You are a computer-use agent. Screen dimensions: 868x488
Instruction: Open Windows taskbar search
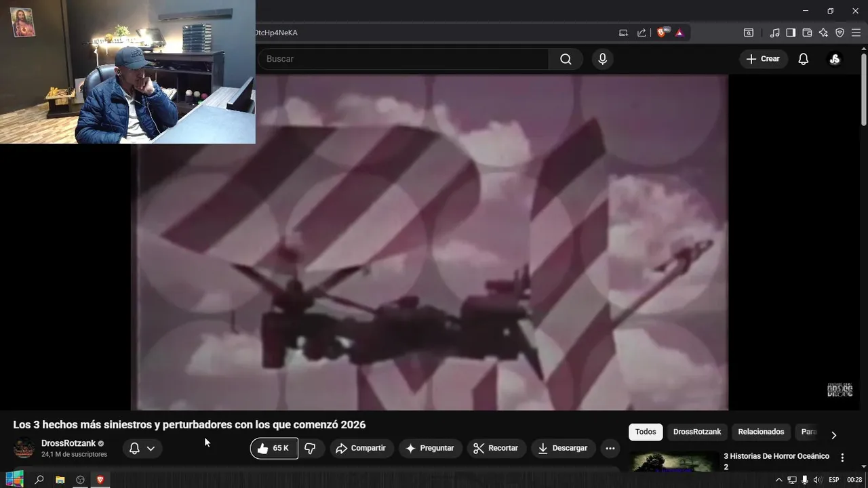coord(39,480)
